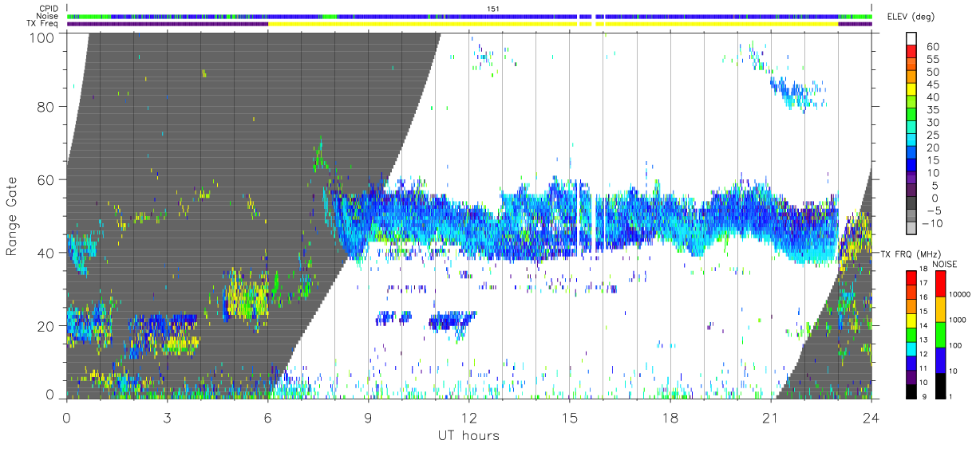Click the 'Range Gate' axis title
Viewport: 980px width, 452px height.
pos(12,216)
